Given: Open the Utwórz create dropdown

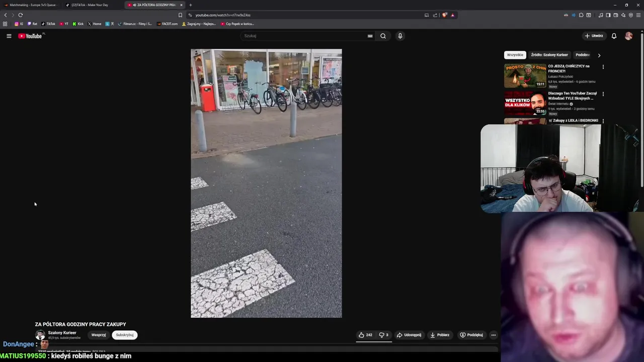Looking at the screenshot, I should (594, 36).
